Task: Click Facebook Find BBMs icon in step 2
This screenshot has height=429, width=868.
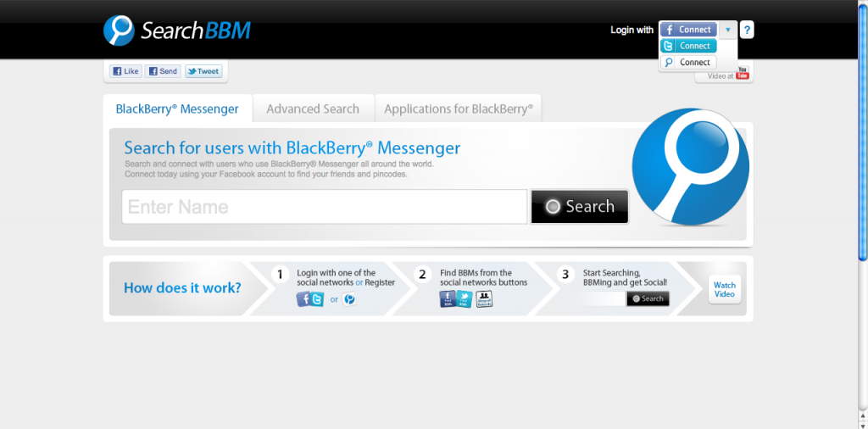Action: (448, 299)
